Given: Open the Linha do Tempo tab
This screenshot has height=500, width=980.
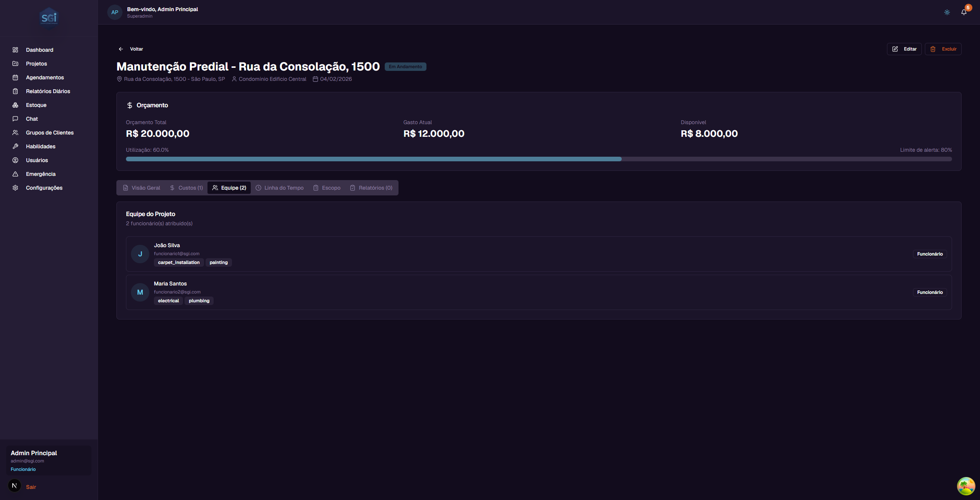Looking at the screenshot, I should click(279, 188).
